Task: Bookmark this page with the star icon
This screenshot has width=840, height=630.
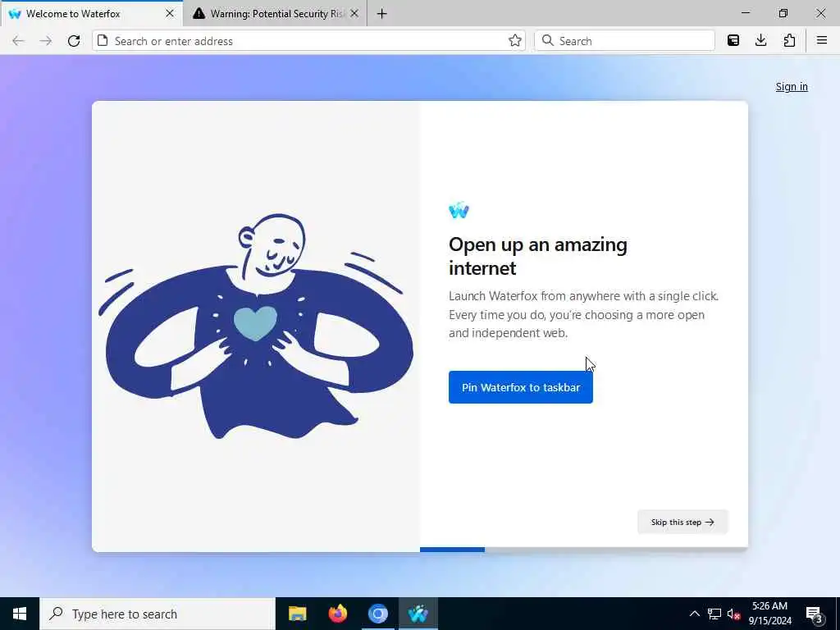Action: 515,41
